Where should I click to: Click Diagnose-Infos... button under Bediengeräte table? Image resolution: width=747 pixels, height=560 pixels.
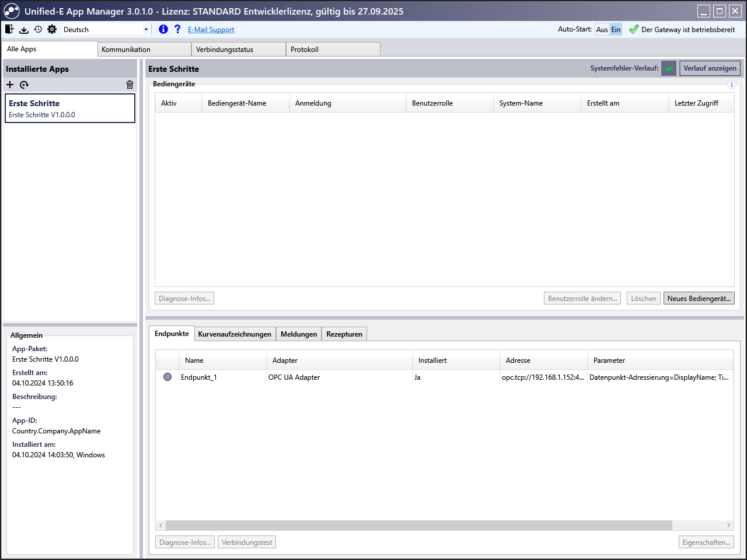pos(184,298)
